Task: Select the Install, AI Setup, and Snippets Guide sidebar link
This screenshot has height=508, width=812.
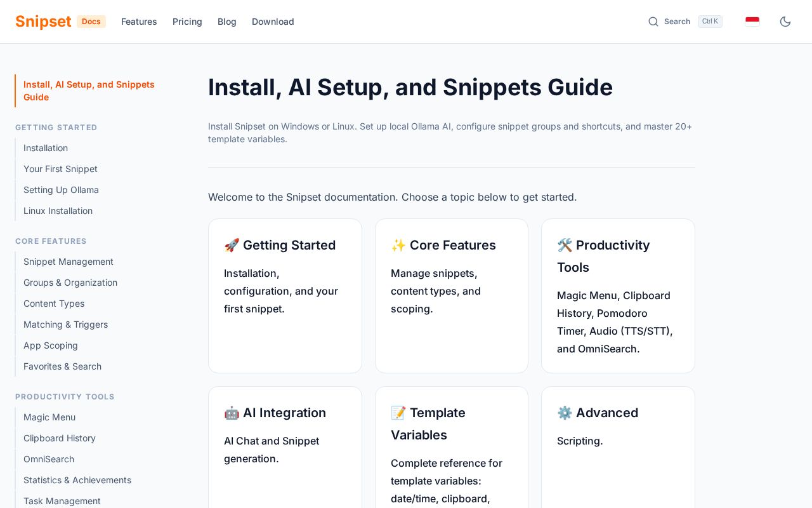Action: [x=93, y=91]
